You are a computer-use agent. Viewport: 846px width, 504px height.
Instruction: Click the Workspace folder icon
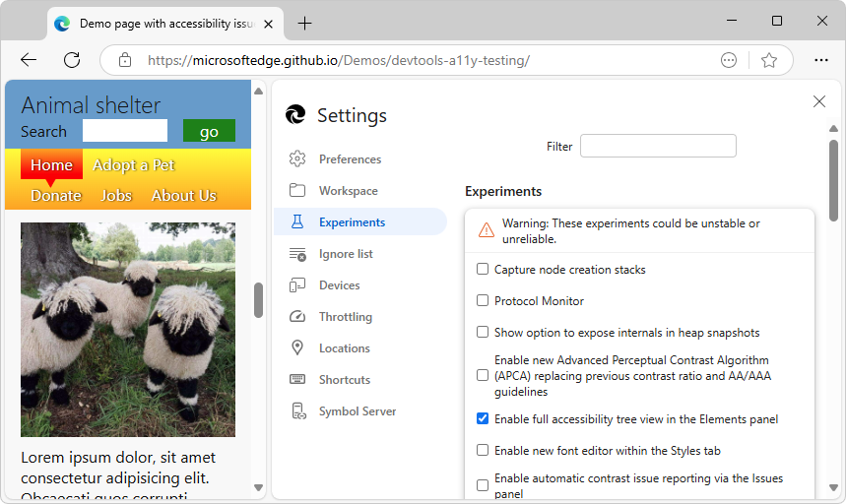[x=297, y=191]
